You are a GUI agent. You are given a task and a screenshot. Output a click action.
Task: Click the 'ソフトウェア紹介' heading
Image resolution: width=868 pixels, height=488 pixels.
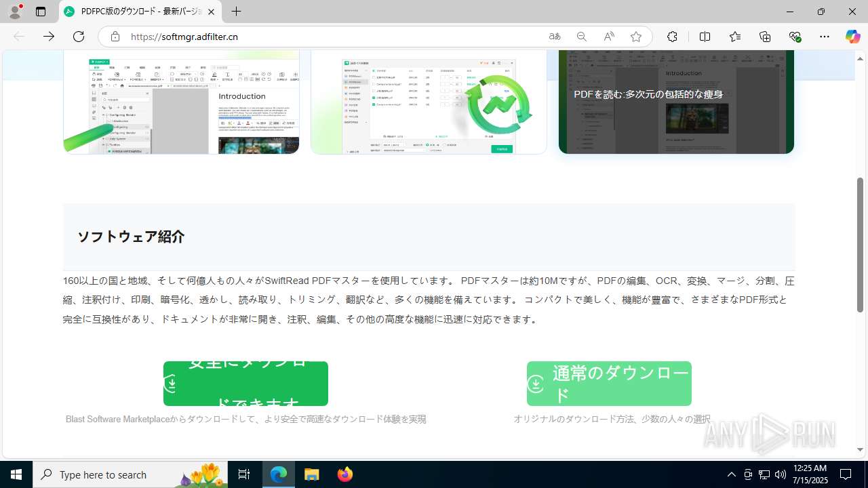pos(131,237)
